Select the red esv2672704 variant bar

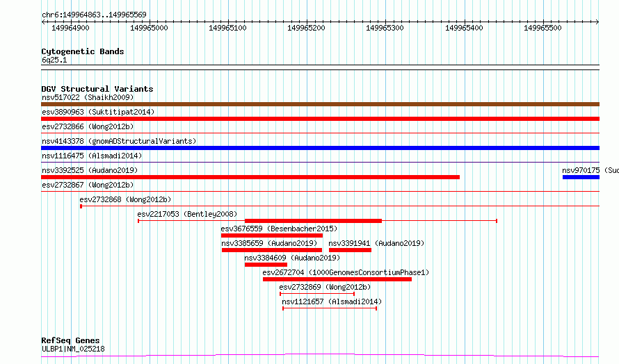(337, 279)
